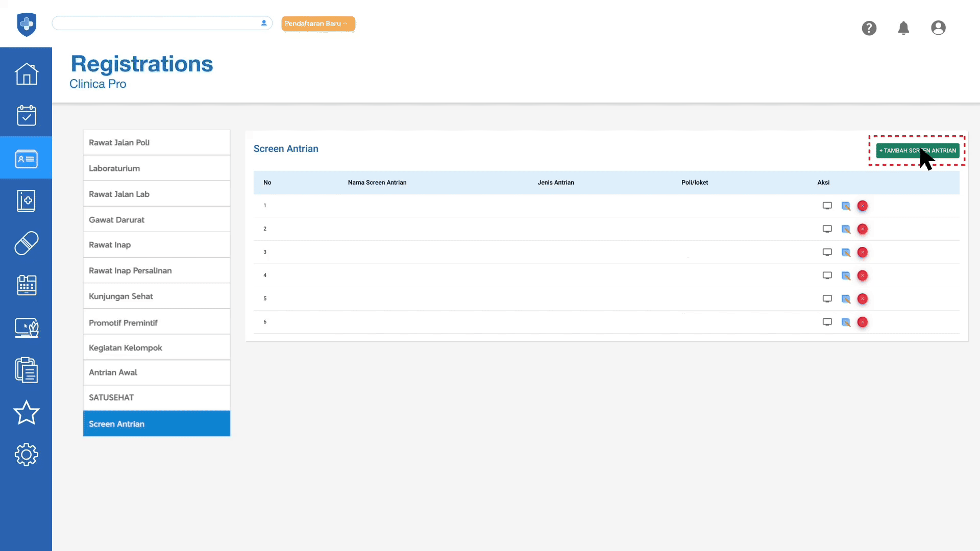Open the Gawat Darurat menu item
Image resolution: width=980 pixels, height=551 pixels.
click(156, 219)
